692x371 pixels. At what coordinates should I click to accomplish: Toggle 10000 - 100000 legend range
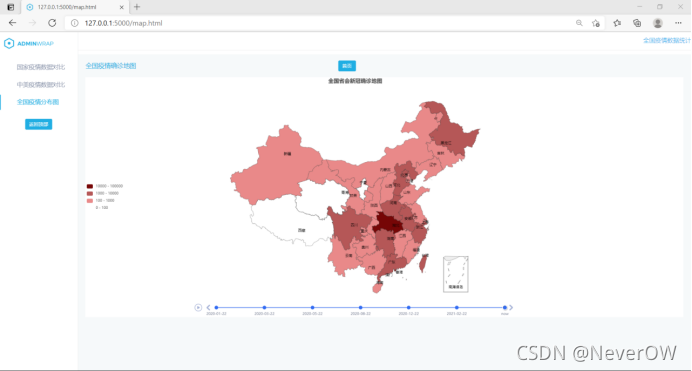click(x=105, y=186)
